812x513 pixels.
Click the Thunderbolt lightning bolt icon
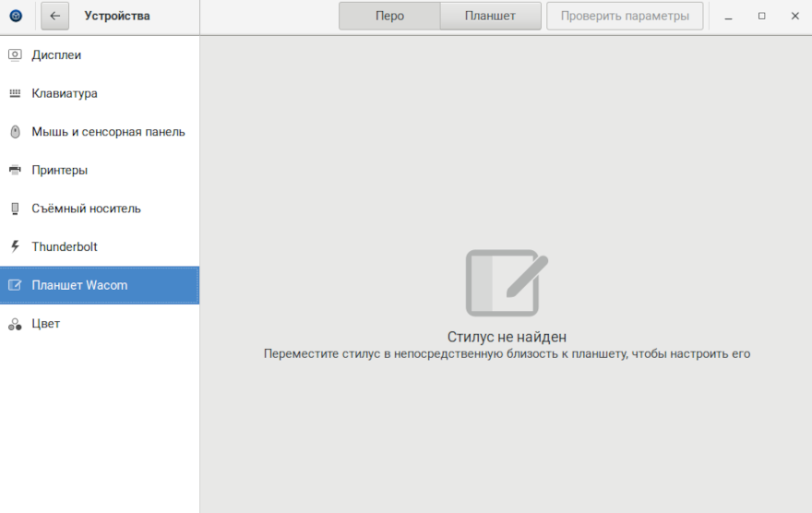point(15,246)
